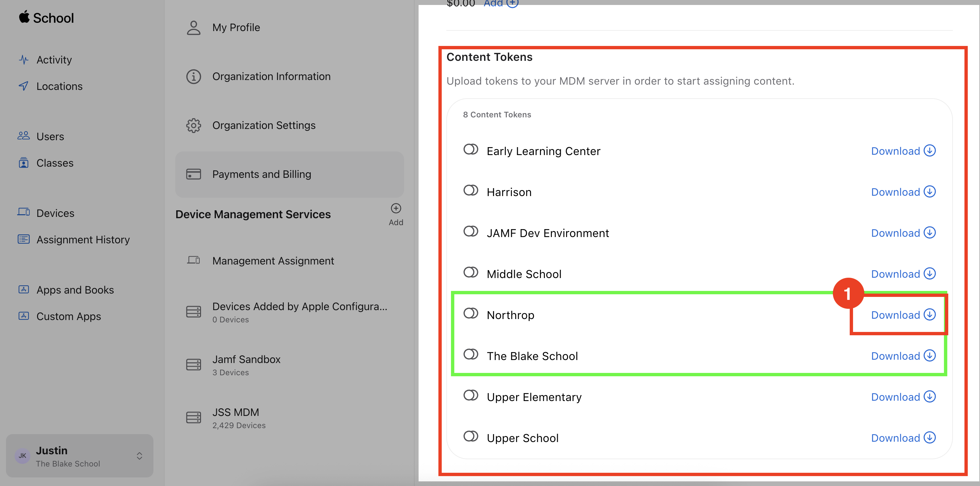The image size is (980, 486).
Task: Click the Apps and Books icon
Action: pyautogui.click(x=23, y=289)
